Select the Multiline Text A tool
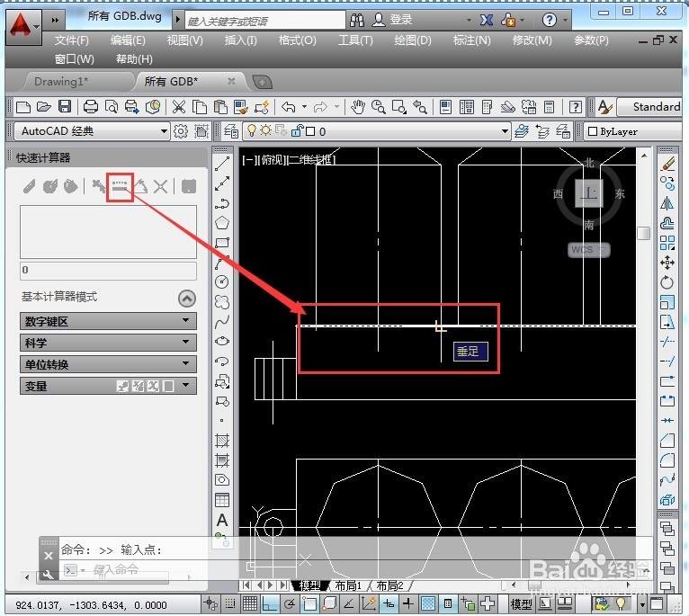This screenshot has height=616, width=689. tap(222, 520)
